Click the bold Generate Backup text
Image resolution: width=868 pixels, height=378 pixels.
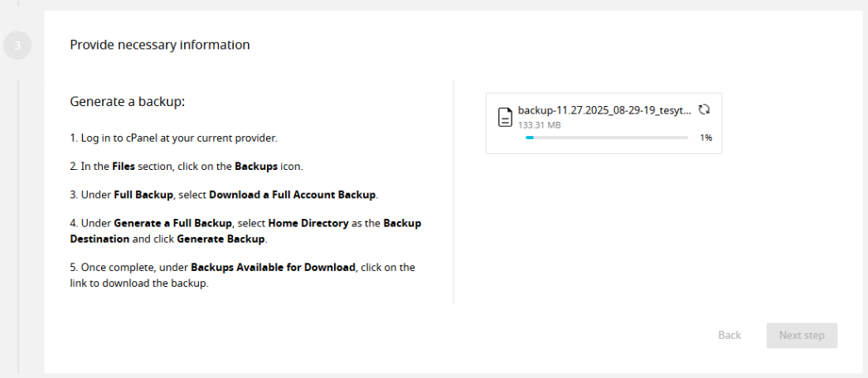click(x=221, y=240)
